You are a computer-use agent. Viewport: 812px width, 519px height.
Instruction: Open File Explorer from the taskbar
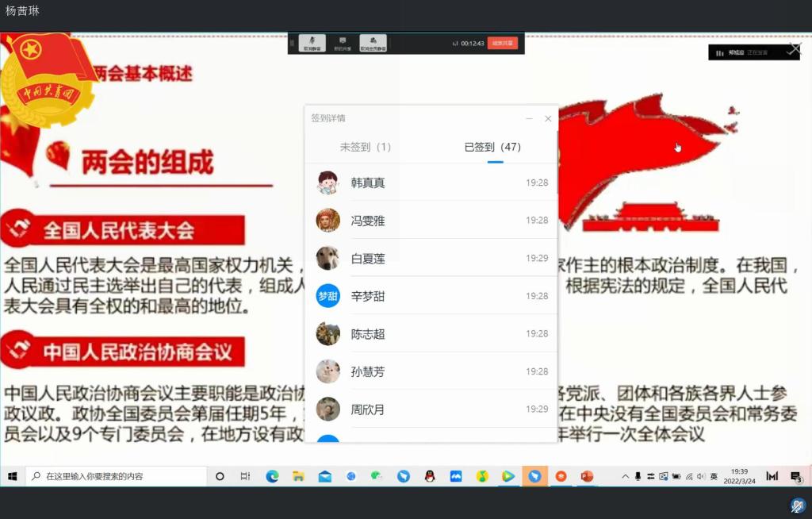pos(298,476)
